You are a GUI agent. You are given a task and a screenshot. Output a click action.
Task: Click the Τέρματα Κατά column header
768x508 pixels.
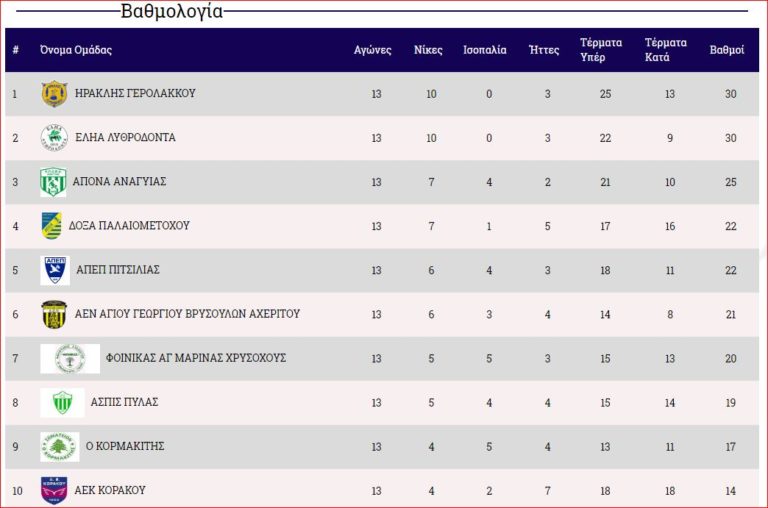click(x=666, y=49)
